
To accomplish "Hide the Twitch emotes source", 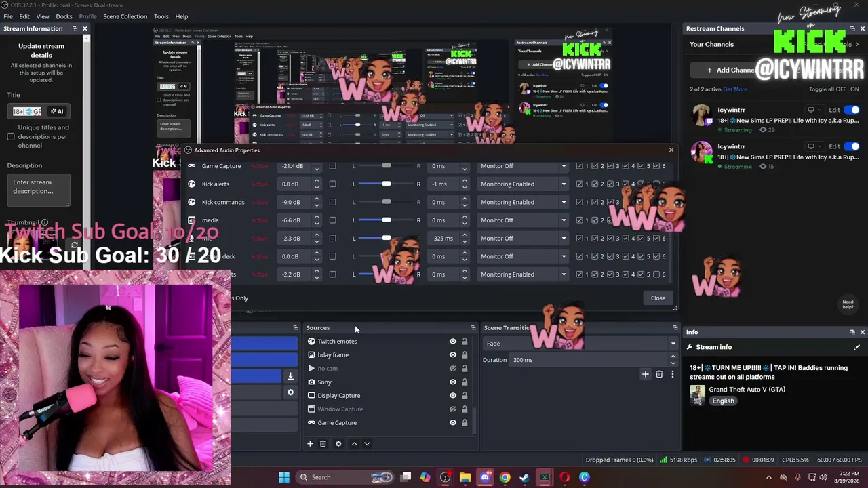I will coord(453,342).
